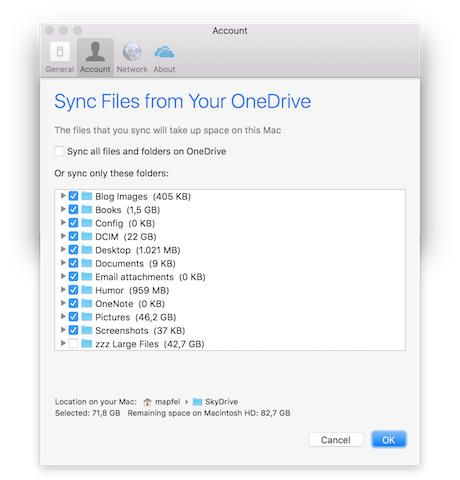
Task: Click the Humor folder icon
Action: (x=87, y=290)
